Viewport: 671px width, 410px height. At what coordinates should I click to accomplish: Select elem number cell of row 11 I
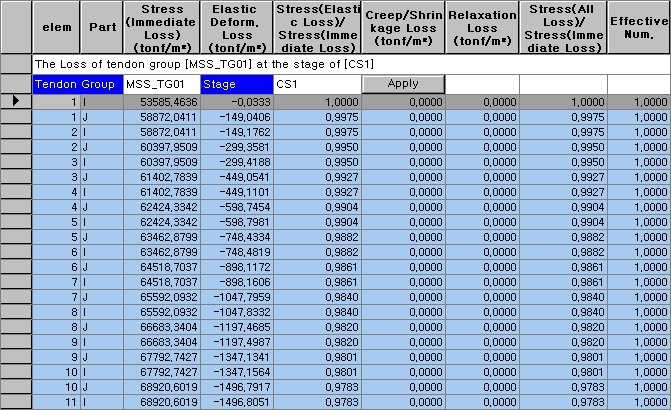point(56,402)
